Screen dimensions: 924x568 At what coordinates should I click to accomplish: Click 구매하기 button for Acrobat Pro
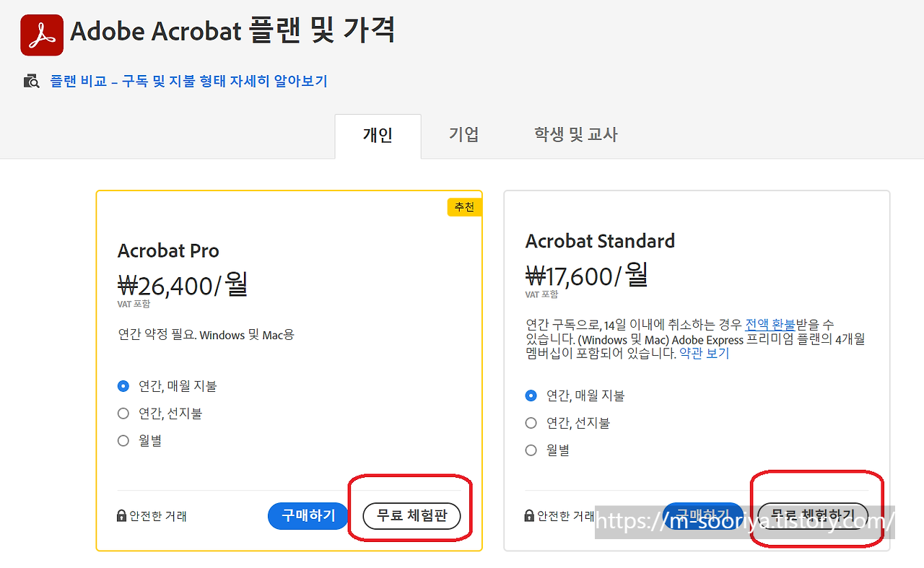click(x=308, y=516)
